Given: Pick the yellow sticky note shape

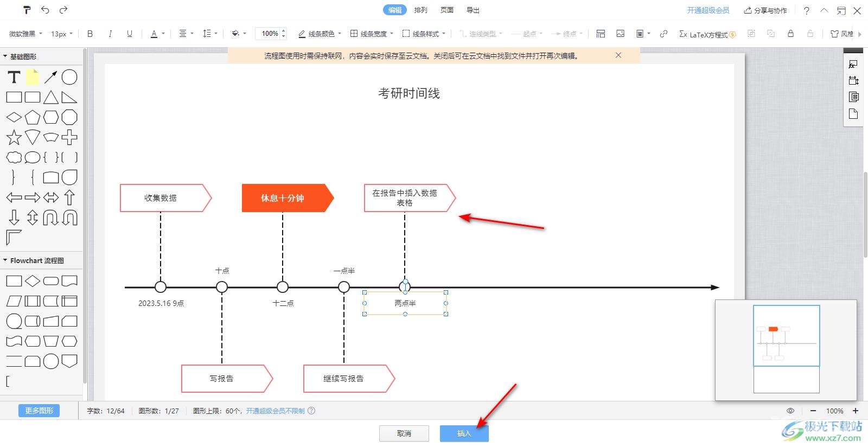Looking at the screenshot, I should [33, 78].
